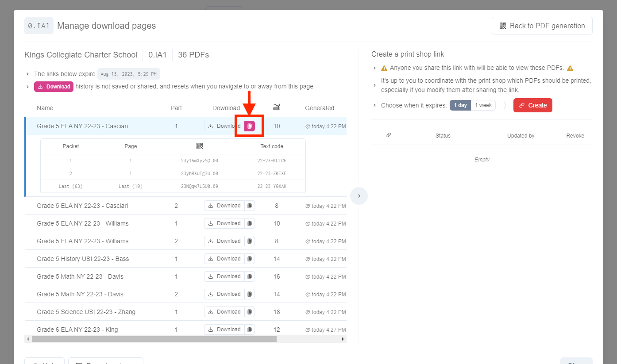617x364 pixels.
Task: Download Grade 5 Science USI Zhang
Action: (224, 312)
